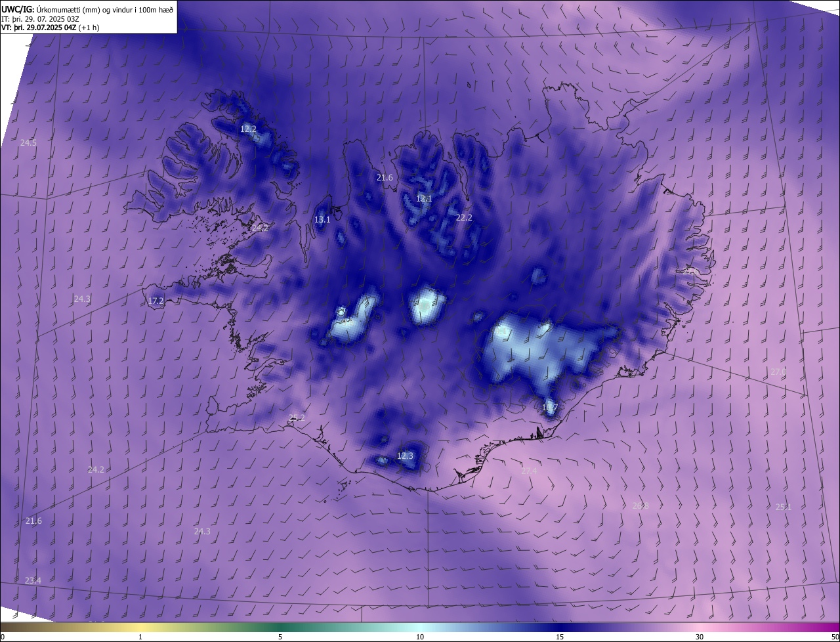Click the map title 'UWC/IG: Úrkomumætti (mm)' line
This screenshot has width=840, height=642.
87,9
